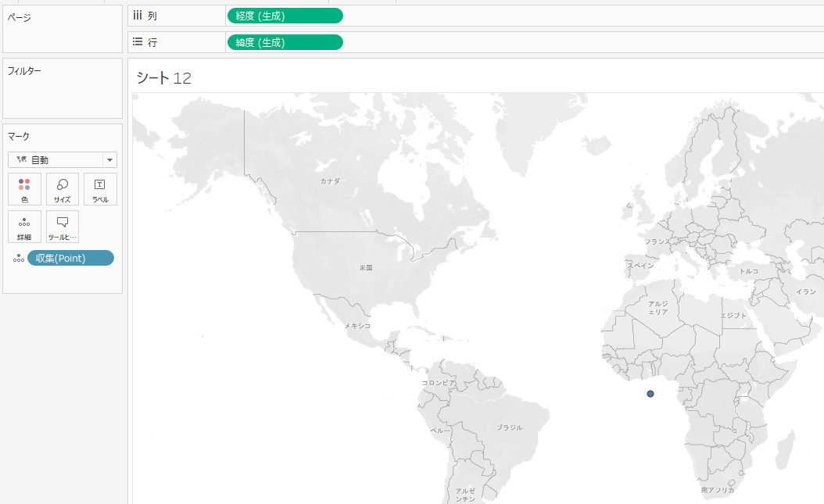Click the マーク card header
824x504 pixels.
19,136
